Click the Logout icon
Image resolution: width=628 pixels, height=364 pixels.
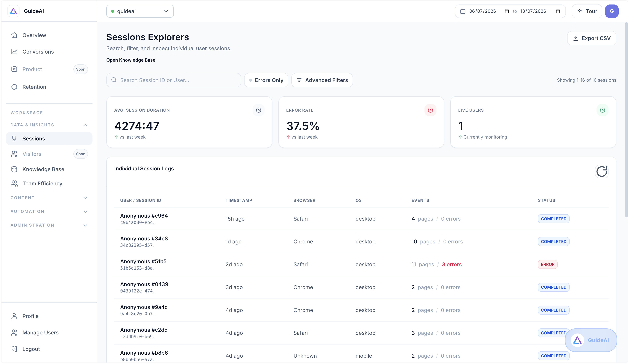(14, 349)
